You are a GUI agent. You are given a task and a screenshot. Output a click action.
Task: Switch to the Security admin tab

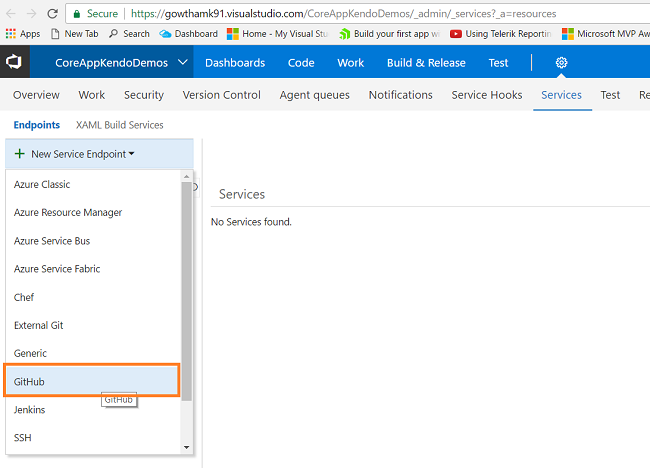(x=144, y=95)
